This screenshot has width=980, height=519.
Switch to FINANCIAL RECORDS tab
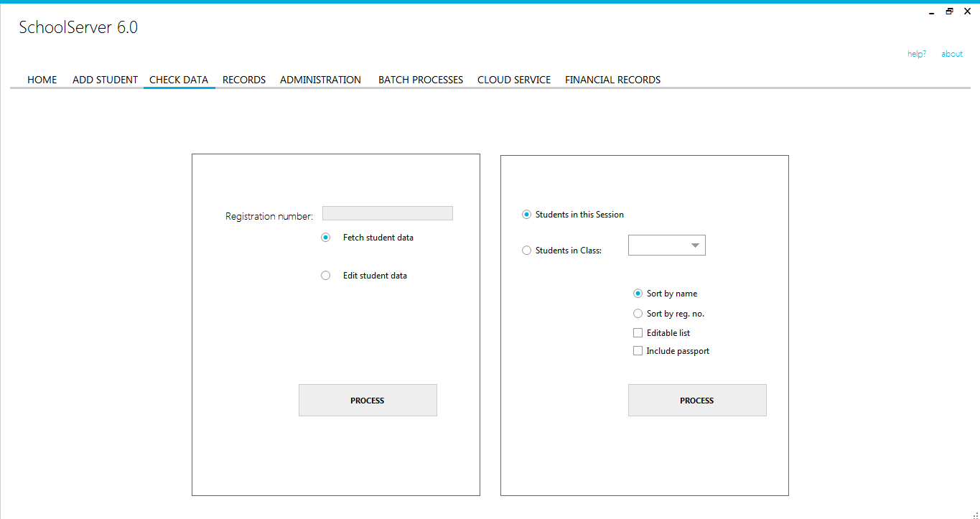(x=612, y=79)
